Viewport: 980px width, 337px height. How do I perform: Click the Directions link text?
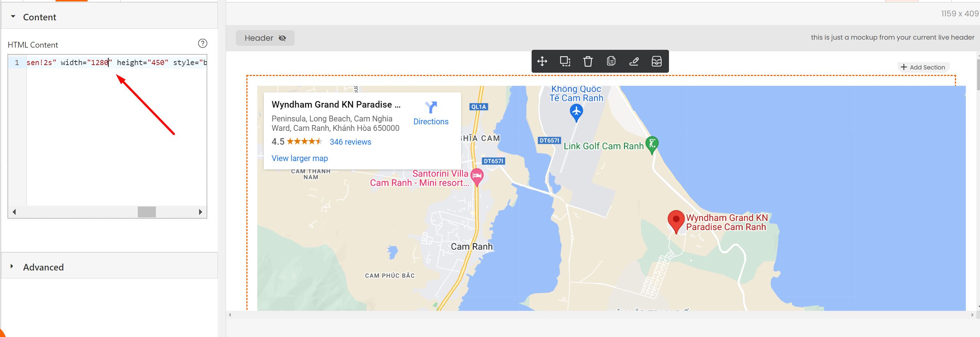pos(431,121)
